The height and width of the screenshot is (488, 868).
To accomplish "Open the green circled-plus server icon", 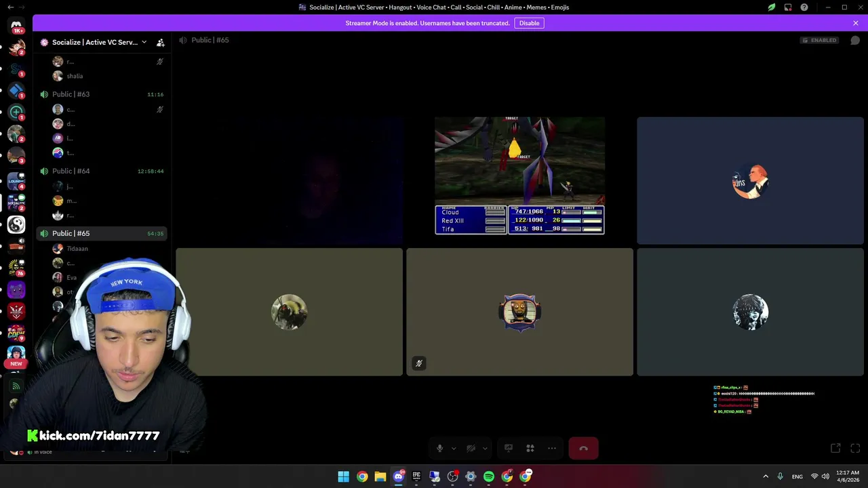I will [16, 112].
